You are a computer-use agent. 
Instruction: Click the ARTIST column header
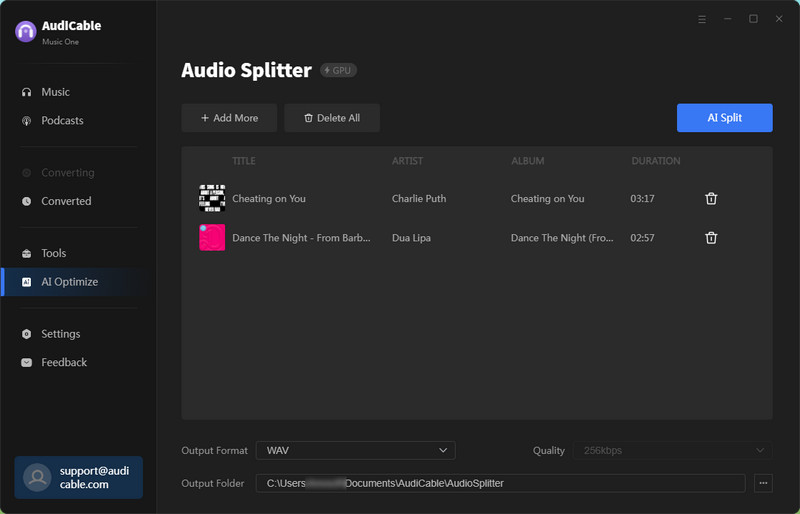click(407, 161)
